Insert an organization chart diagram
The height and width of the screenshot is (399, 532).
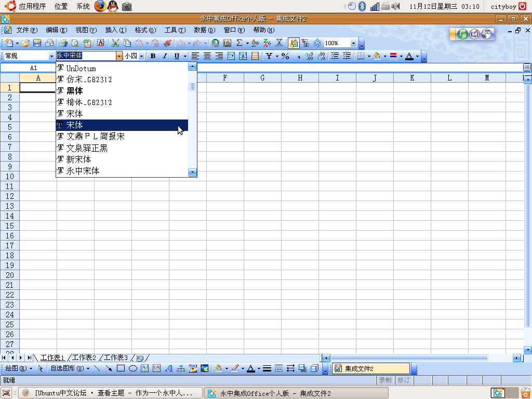pyautogui.click(x=181, y=368)
